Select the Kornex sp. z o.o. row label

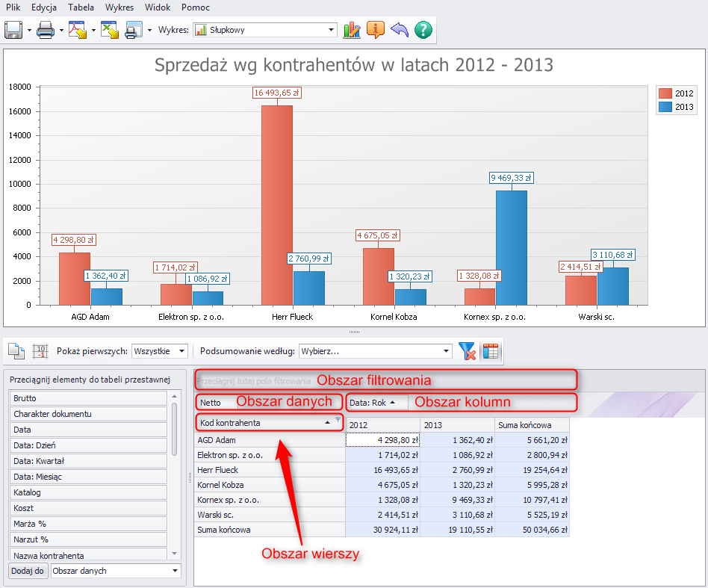270,500
